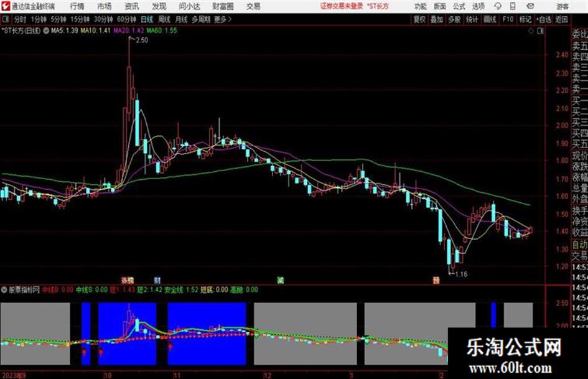Click the diamond icon at chart top right
The width and height of the screenshot is (588, 379).
pyautogui.click(x=531, y=31)
